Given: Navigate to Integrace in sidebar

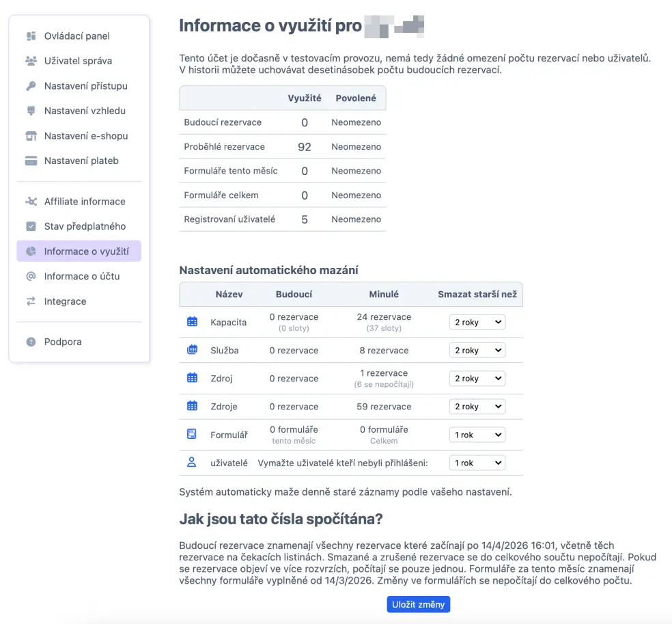Looking at the screenshot, I should click(x=65, y=301).
